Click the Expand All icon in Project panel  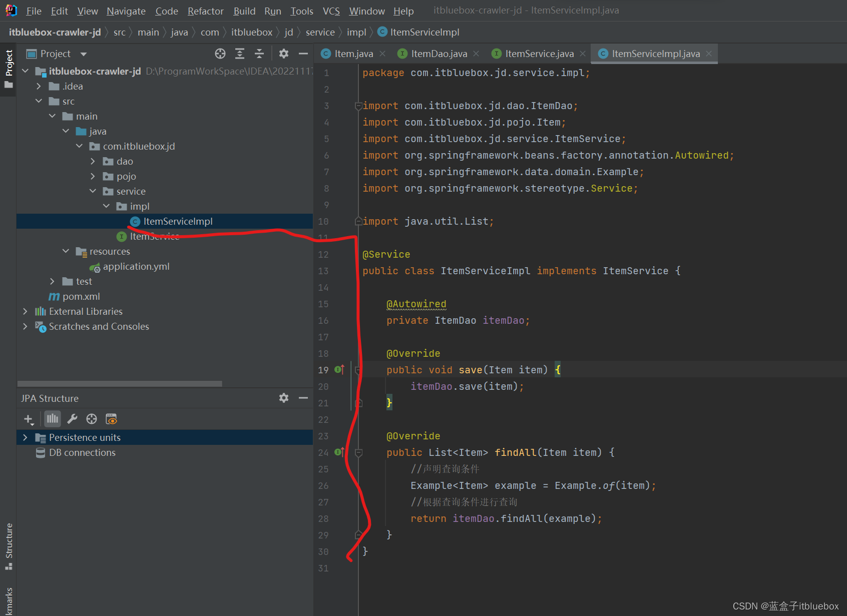(x=240, y=54)
